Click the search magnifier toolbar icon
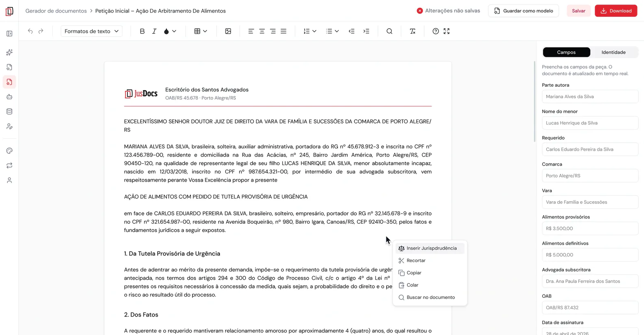 tap(389, 31)
